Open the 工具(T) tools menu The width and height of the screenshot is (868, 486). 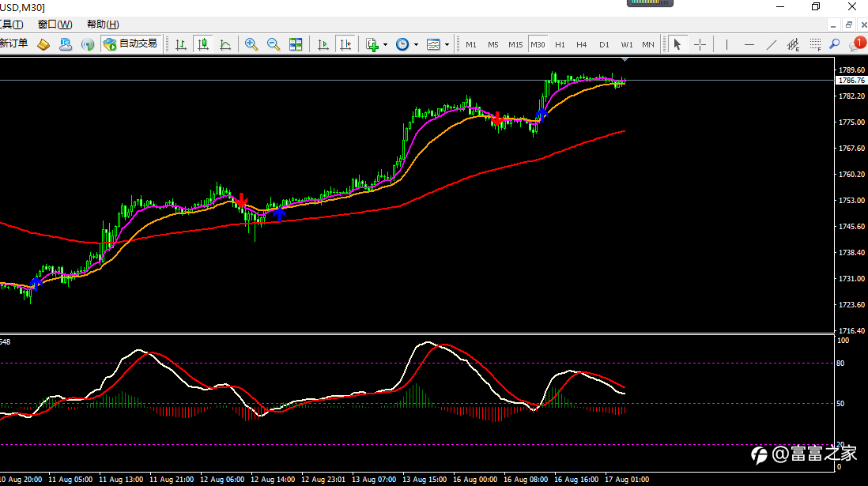(x=12, y=24)
